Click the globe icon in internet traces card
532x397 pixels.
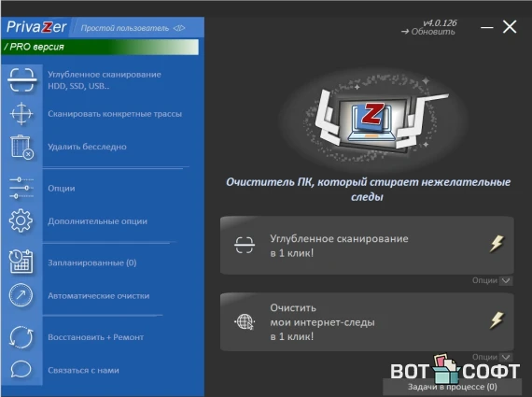coord(245,321)
